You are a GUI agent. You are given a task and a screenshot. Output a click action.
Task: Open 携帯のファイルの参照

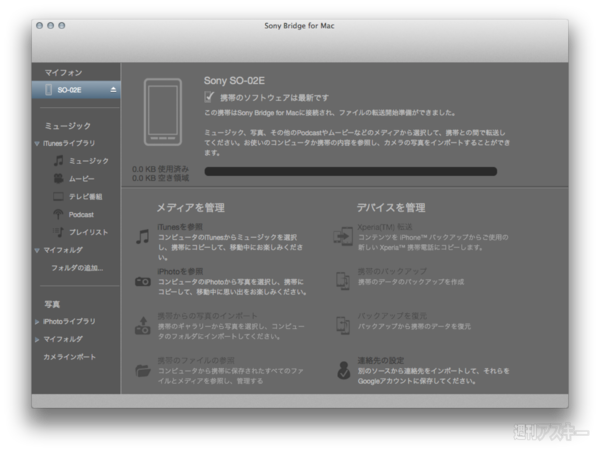[x=196, y=360]
